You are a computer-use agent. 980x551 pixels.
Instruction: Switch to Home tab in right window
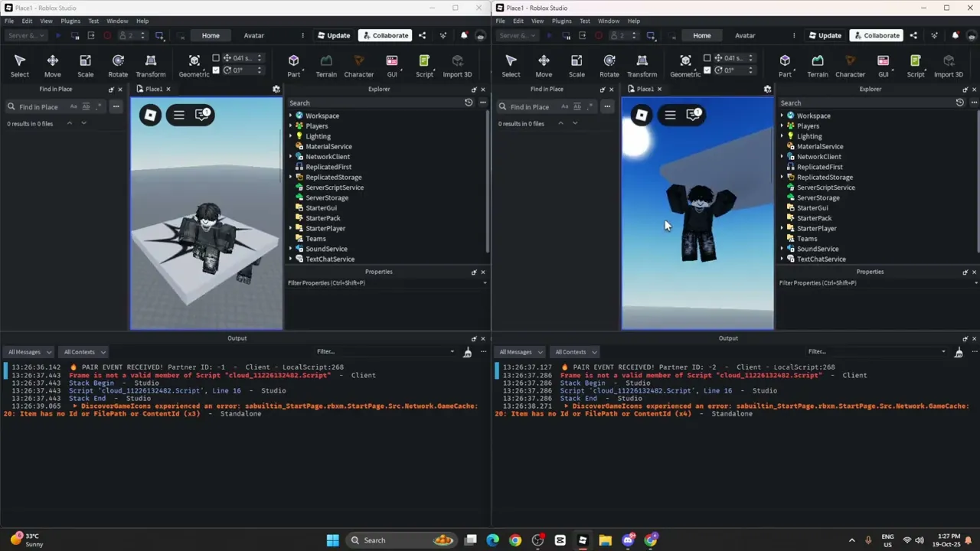coord(702,35)
